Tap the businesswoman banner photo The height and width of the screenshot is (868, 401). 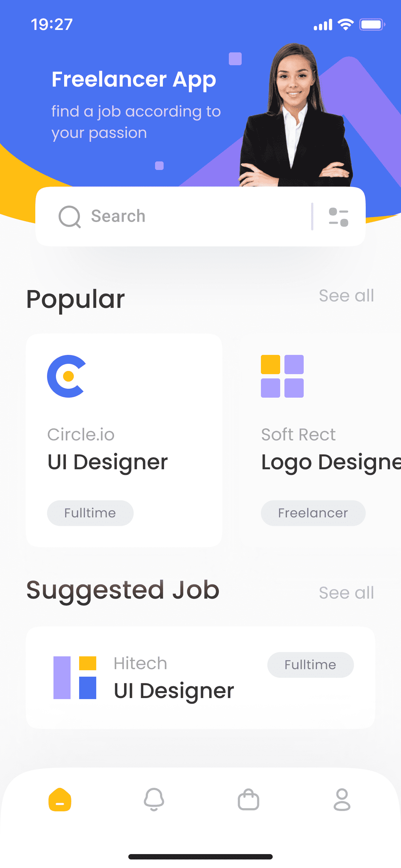pos(296,115)
